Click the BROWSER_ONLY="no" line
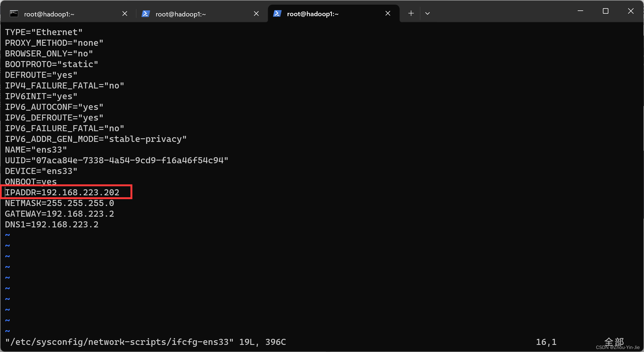The width and height of the screenshot is (644, 352). (x=49, y=53)
